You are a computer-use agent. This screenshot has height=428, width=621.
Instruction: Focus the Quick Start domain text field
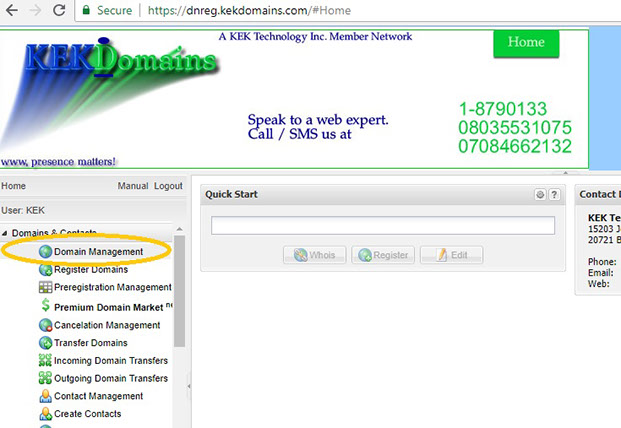tap(382, 226)
